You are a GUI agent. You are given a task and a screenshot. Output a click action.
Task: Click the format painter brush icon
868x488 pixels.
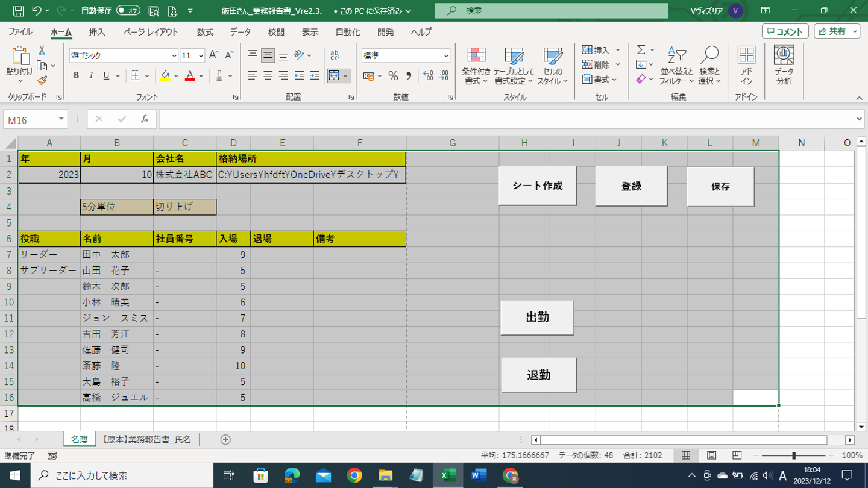(x=42, y=80)
